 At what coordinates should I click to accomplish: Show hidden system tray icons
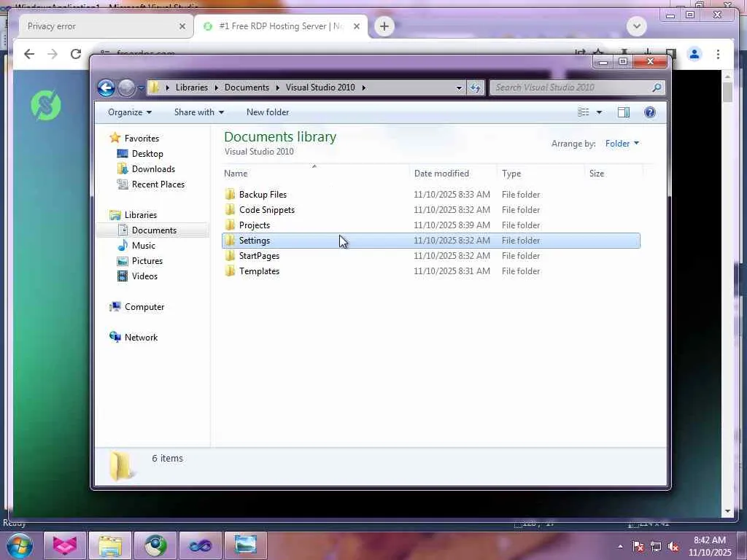coord(620,546)
